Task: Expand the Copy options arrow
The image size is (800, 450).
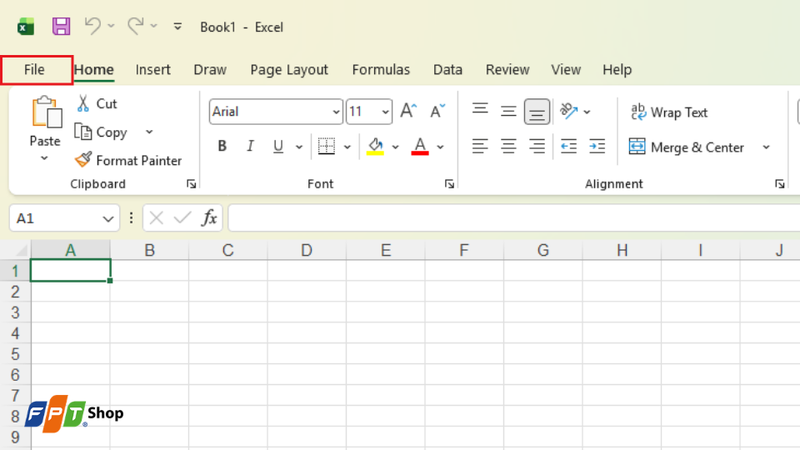Action: [x=149, y=132]
